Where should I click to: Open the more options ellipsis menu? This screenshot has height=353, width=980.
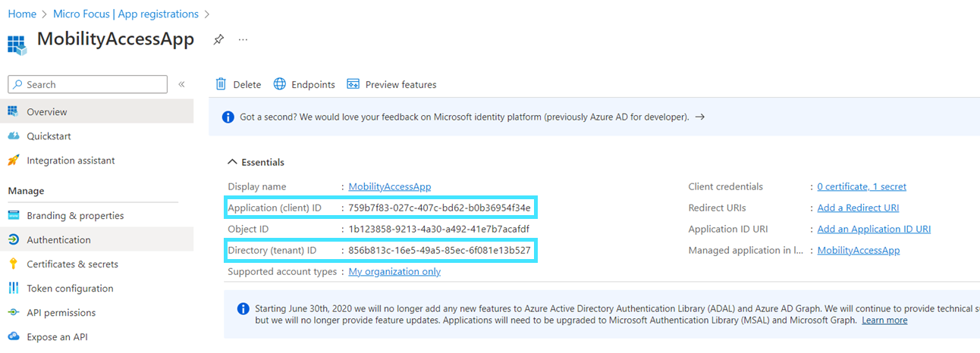243,39
